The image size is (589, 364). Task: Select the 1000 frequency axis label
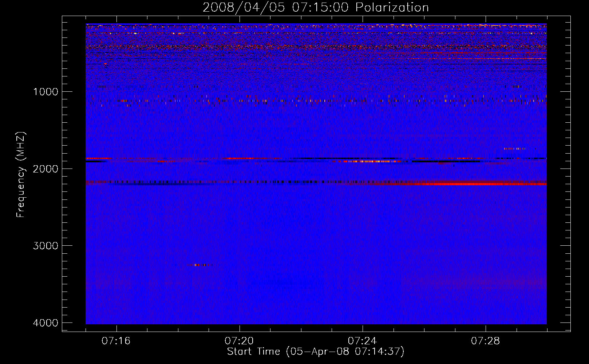(x=46, y=91)
